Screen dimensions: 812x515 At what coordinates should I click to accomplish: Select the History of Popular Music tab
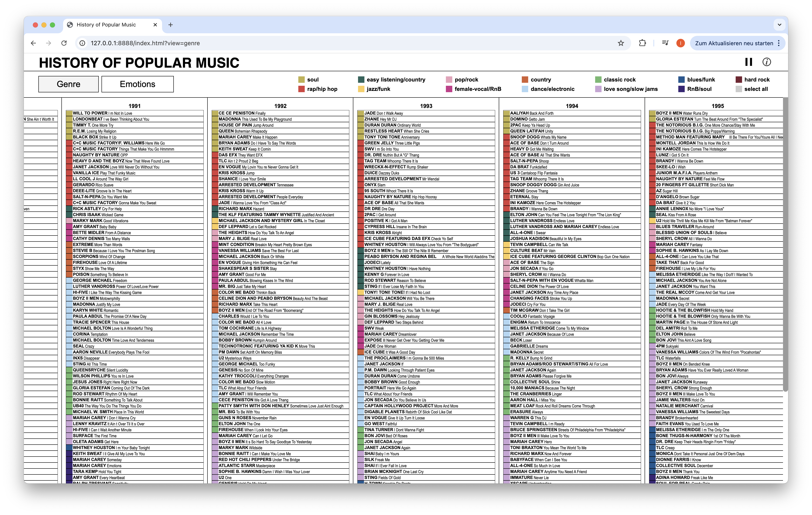pyautogui.click(x=113, y=25)
